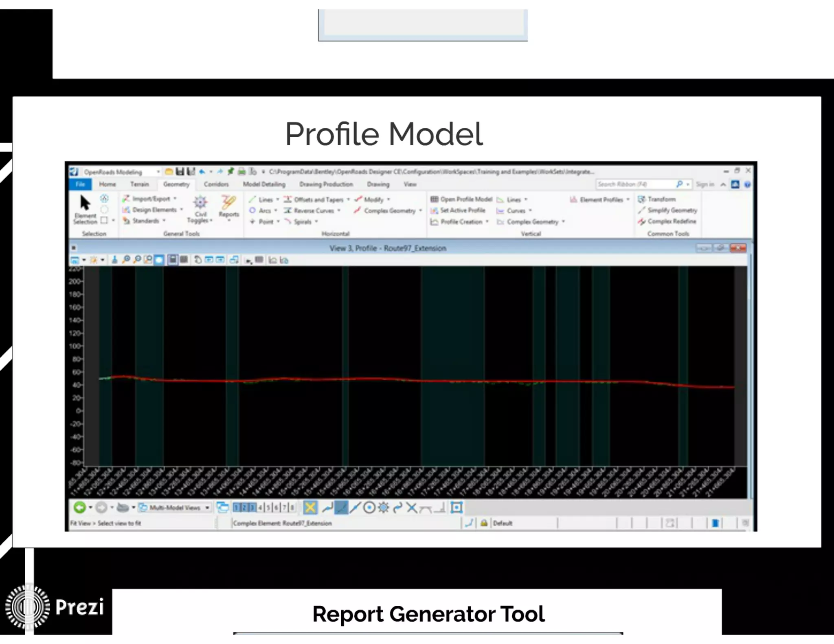Toggle the lock icon in status bar
Image resolution: width=834 pixels, height=644 pixels.
point(484,523)
